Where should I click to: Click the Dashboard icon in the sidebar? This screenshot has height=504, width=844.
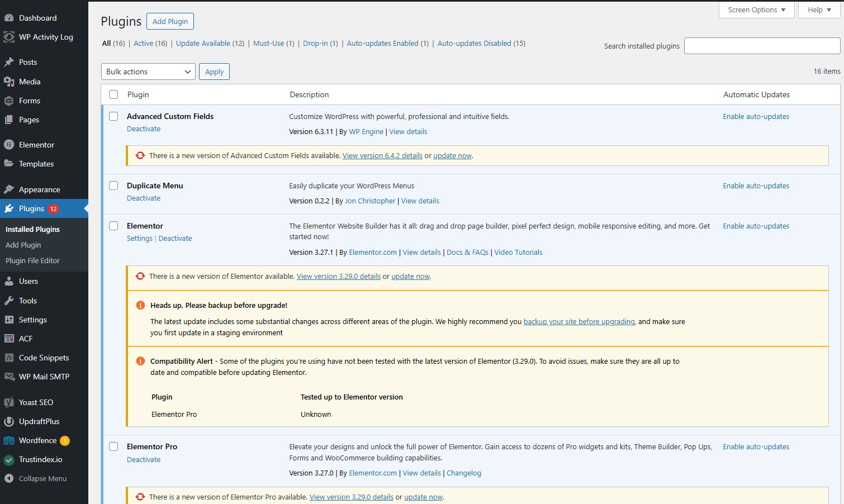click(x=9, y=18)
